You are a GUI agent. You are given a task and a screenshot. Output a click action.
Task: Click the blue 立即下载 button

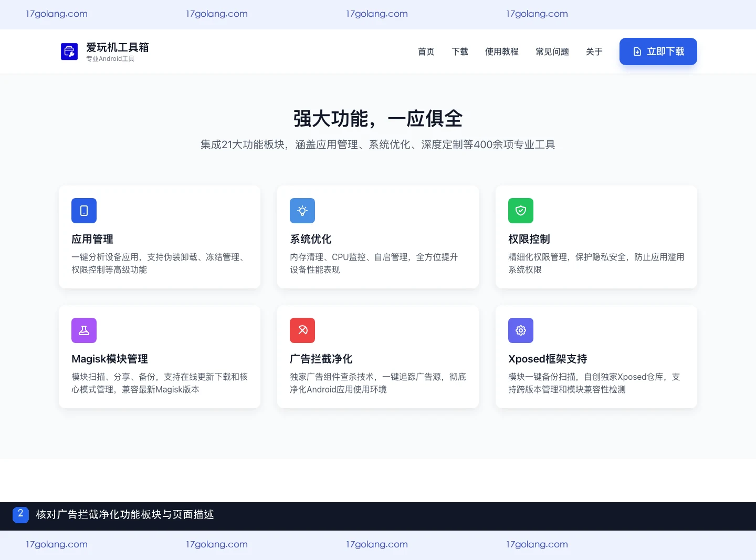tap(658, 51)
